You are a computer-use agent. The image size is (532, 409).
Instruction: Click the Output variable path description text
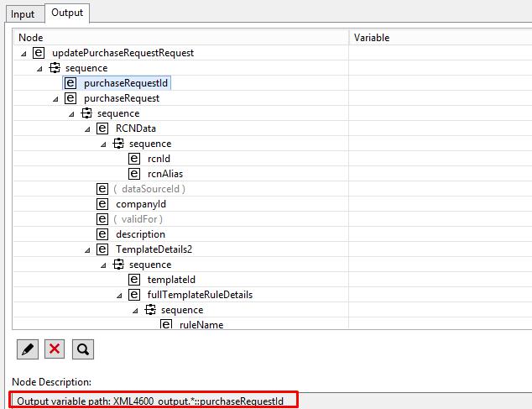150,401
